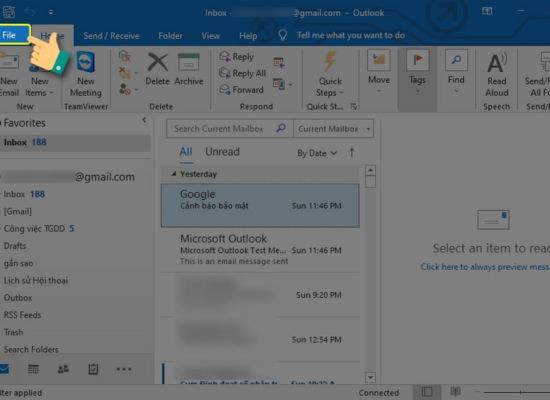This screenshot has height=400, width=550.
Task: Forward the selected email
Action: [241, 89]
